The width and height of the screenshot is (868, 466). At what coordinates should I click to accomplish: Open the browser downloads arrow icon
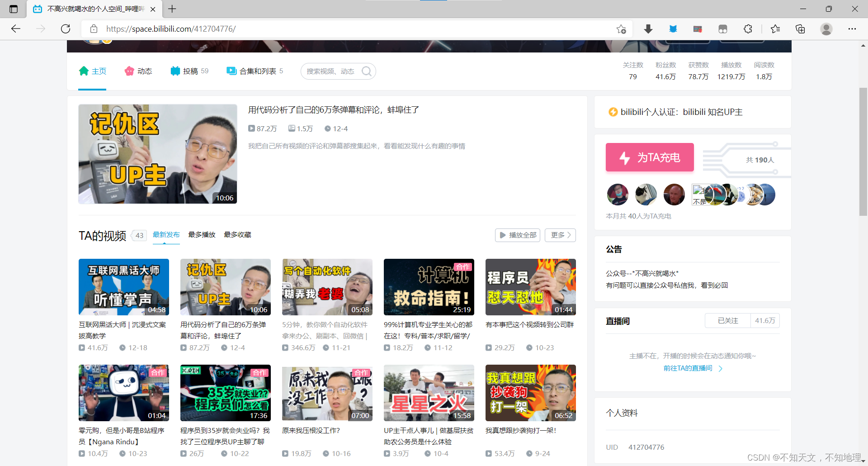pyautogui.click(x=648, y=29)
